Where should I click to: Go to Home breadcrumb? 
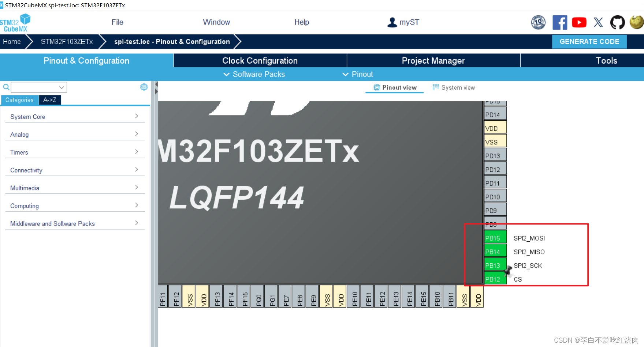click(x=12, y=42)
